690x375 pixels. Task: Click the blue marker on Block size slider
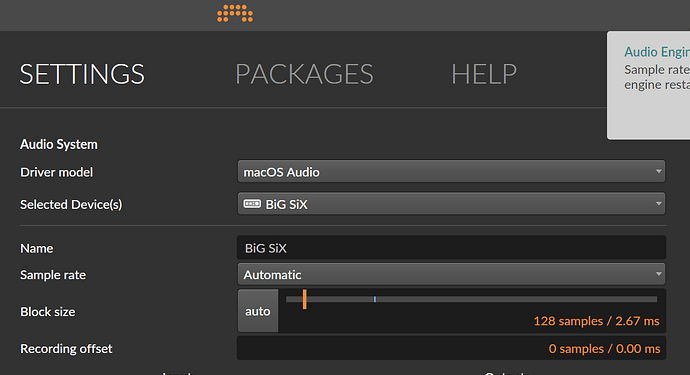[375, 299]
